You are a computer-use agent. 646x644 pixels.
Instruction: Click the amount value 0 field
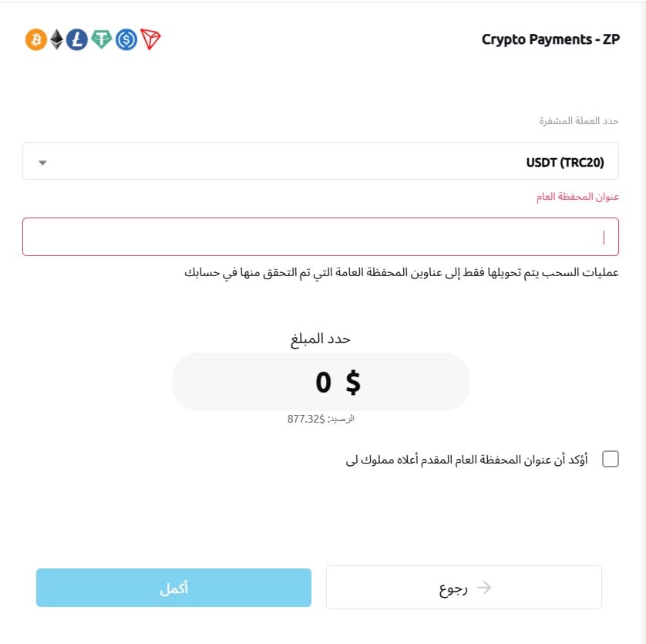click(323, 382)
